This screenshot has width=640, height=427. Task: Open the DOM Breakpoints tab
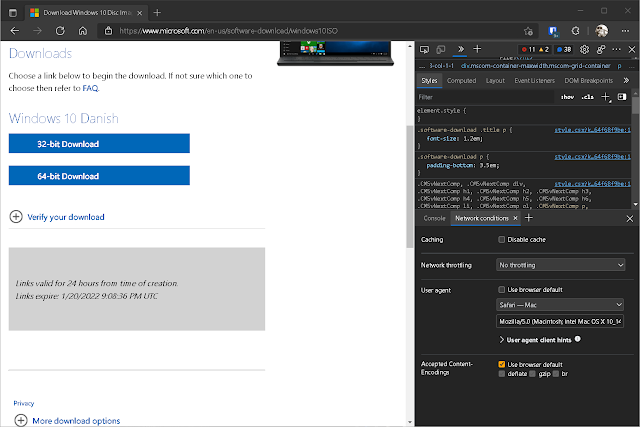(x=589, y=81)
